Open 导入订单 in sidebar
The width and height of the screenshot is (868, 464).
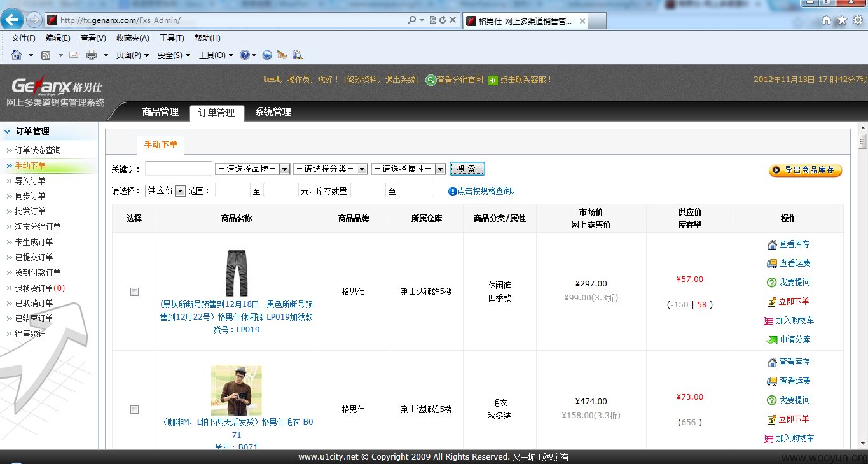coord(30,181)
